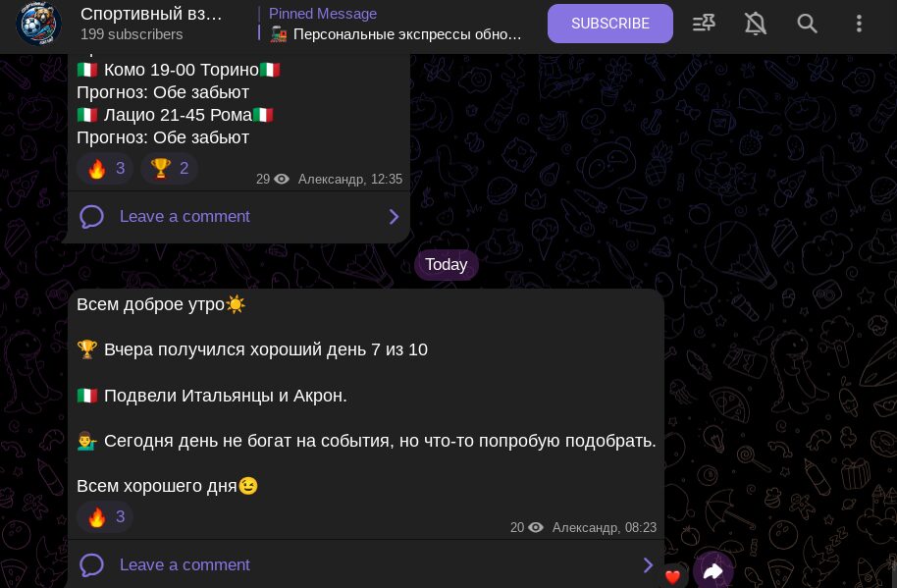897x588 pixels.
Task: Share the morning post using forward arrow
Action: click(712, 570)
